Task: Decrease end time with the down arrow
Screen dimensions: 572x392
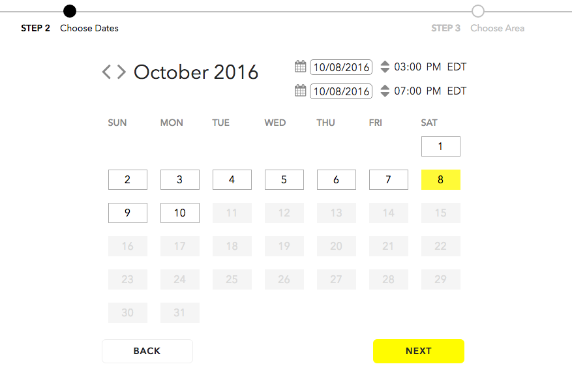Action: click(x=385, y=94)
